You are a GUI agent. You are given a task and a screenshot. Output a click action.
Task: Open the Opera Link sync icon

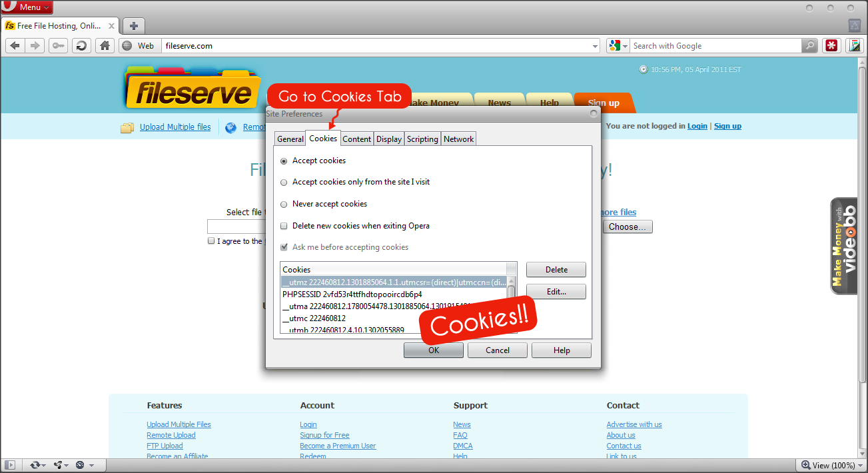pyautogui.click(x=35, y=465)
